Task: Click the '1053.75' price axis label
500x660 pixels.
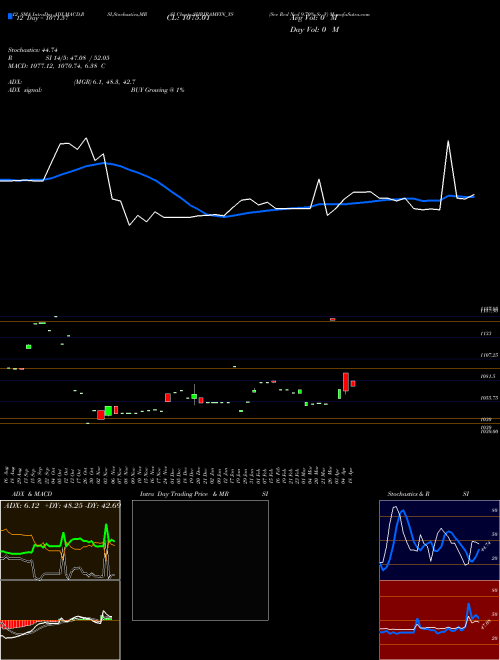Action: click(489, 397)
